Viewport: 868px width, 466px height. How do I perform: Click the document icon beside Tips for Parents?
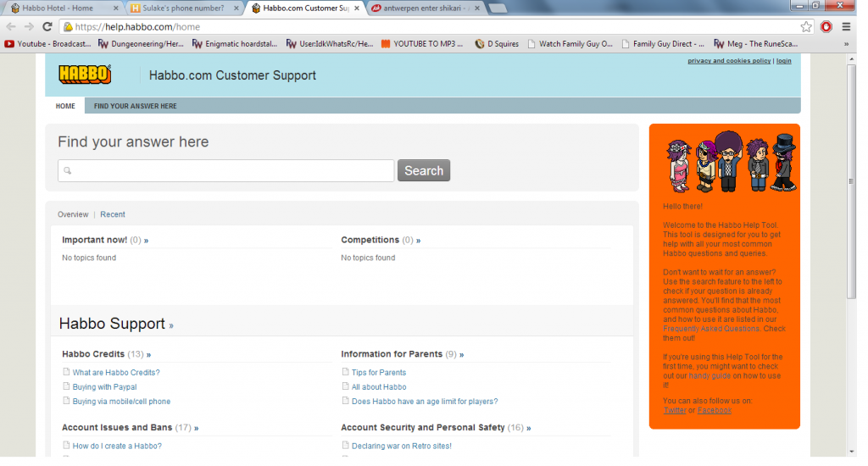coord(345,373)
